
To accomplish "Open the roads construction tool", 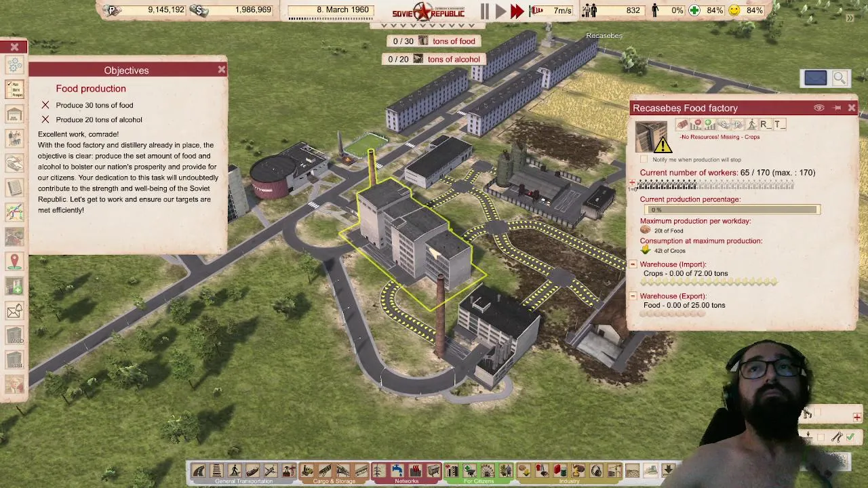I will pos(198,470).
